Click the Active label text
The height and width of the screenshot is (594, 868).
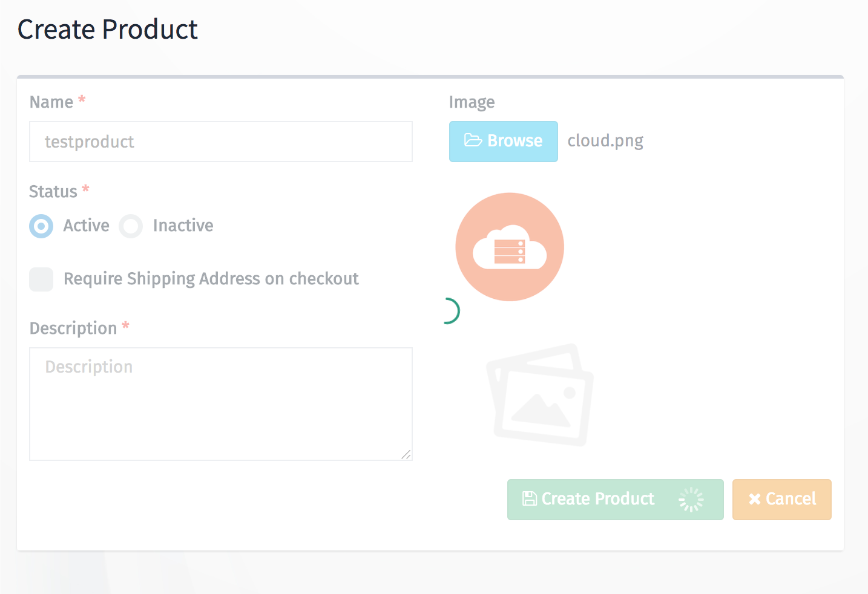point(87,226)
